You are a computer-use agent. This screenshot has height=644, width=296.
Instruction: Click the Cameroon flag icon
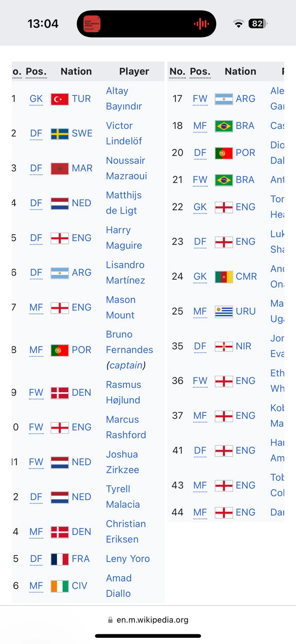(x=224, y=277)
